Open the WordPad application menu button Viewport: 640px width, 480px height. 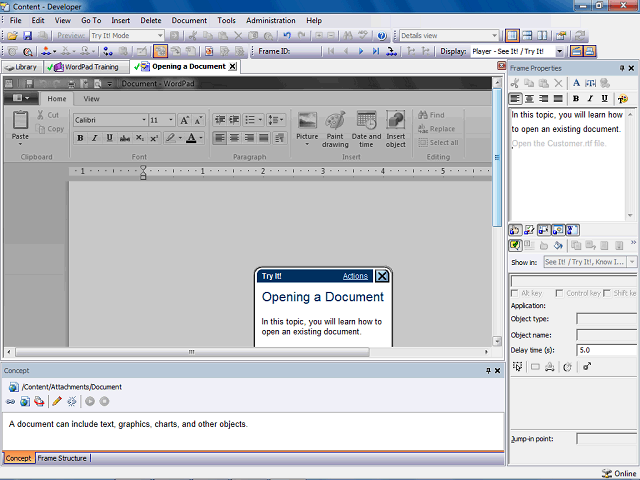pos(21,98)
